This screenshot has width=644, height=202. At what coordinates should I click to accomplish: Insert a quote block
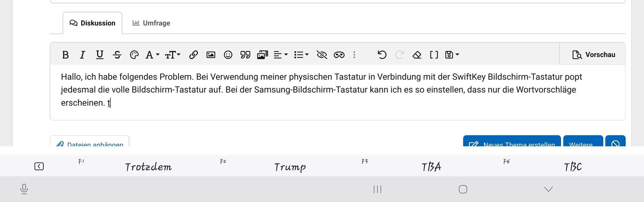[245, 55]
